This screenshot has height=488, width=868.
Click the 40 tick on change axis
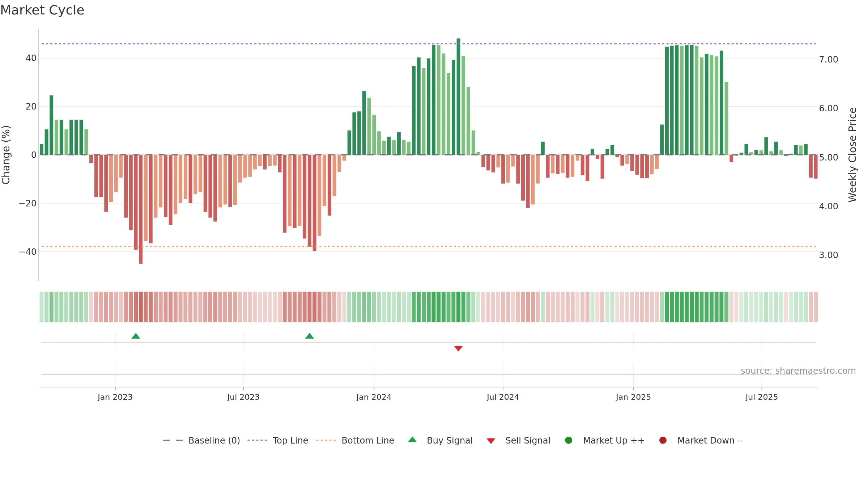point(31,58)
